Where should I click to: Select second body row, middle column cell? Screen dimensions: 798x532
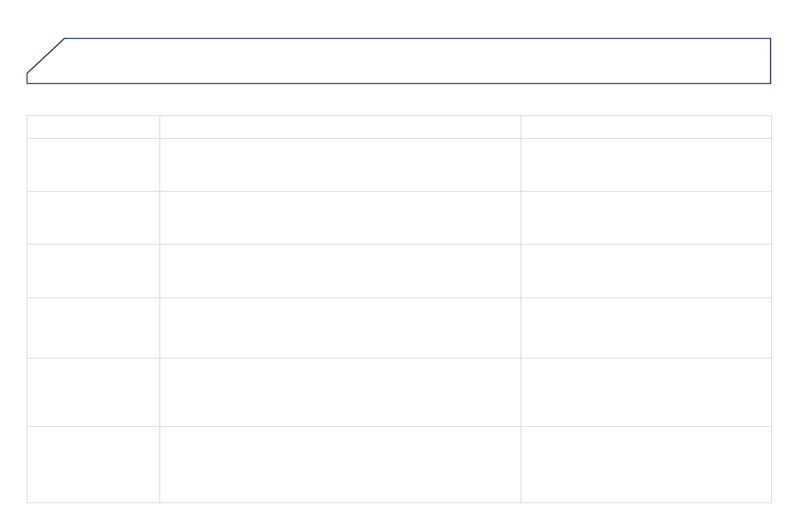(340, 218)
